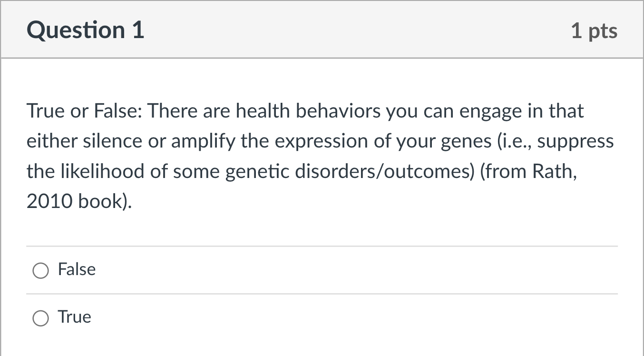This screenshot has height=356, width=644.
Task: Click the Question 1 header
Action: tap(86, 30)
